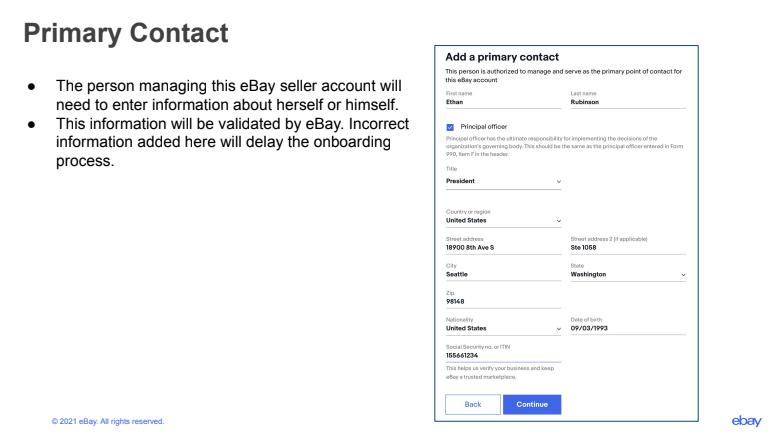
Task: Select the Street address field
Action: click(503, 247)
